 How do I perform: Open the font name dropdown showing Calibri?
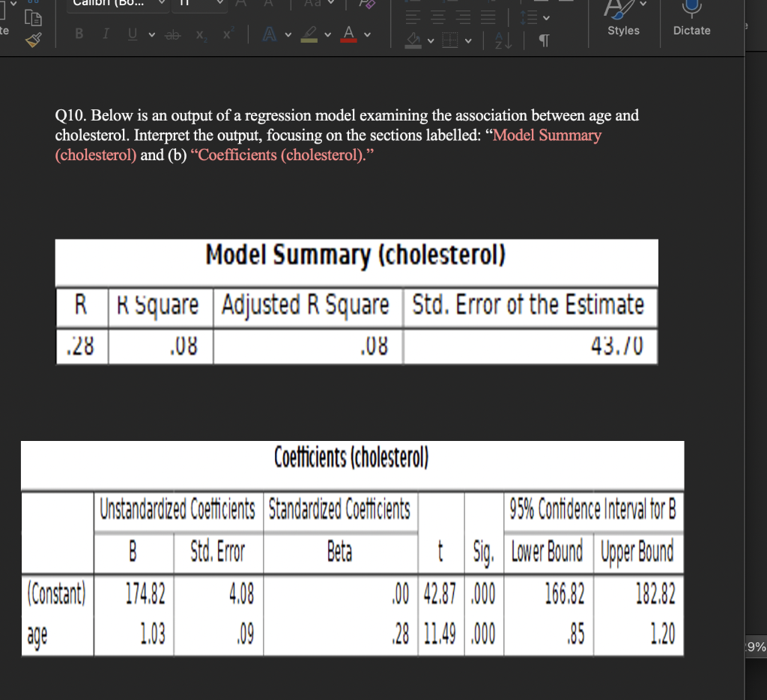point(116,4)
